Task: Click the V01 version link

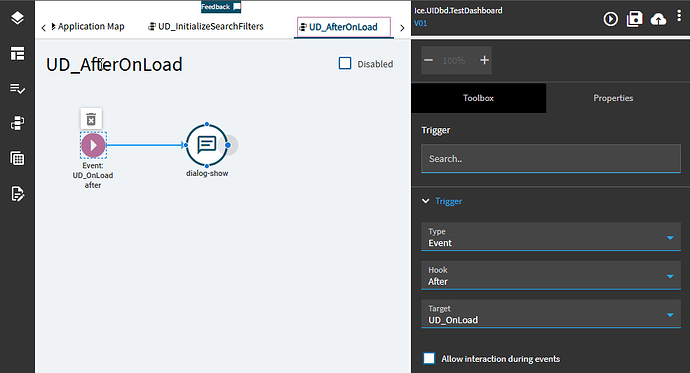Action: tap(420, 23)
